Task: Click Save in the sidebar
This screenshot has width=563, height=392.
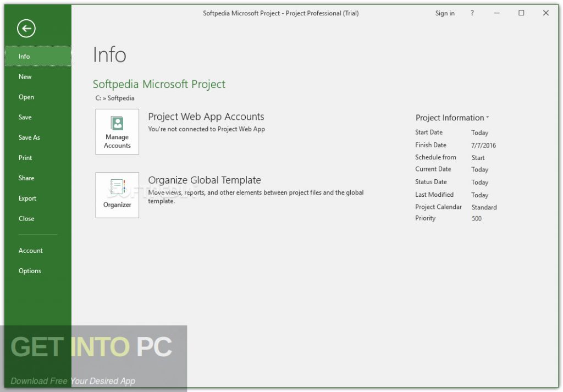Action: (x=38, y=117)
